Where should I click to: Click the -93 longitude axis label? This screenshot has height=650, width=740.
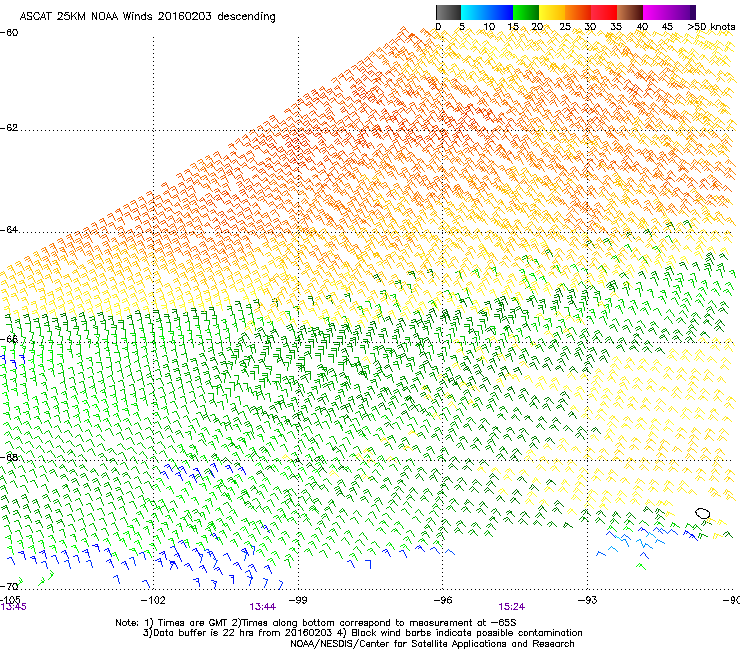(588, 600)
